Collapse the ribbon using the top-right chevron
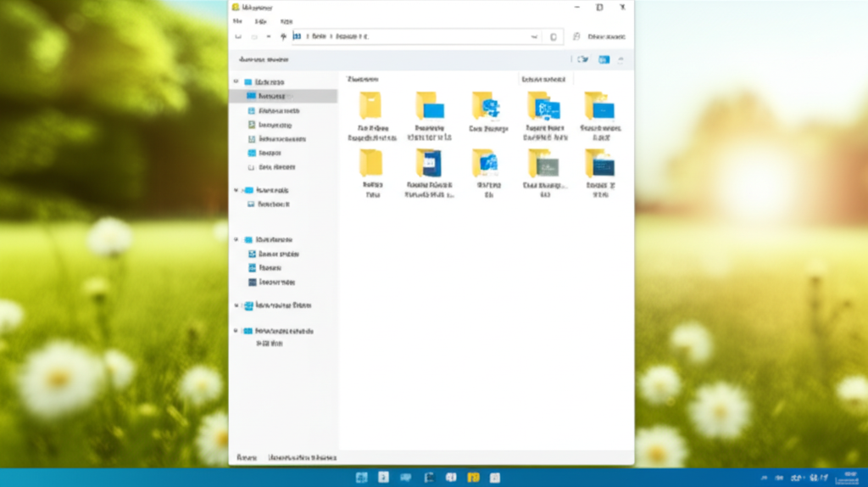This screenshot has width=868, height=487. point(620,59)
